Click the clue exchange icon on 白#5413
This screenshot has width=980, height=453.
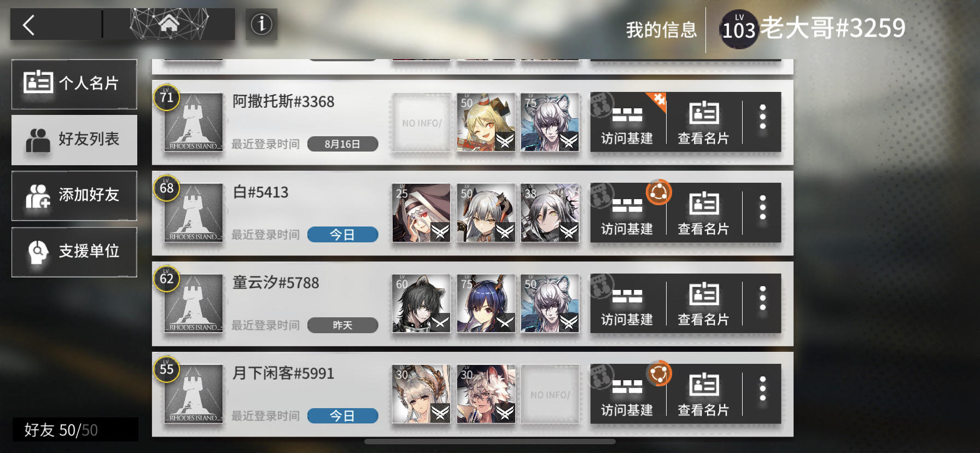click(658, 193)
